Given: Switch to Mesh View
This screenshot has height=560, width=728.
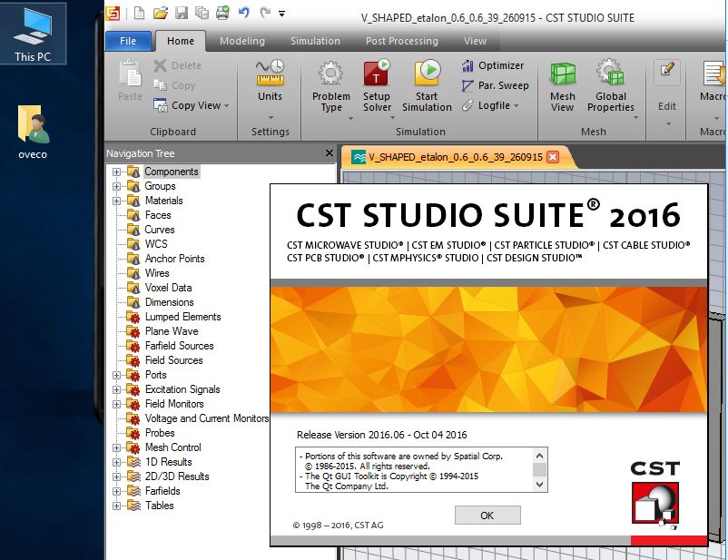Looking at the screenshot, I should pyautogui.click(x=563, y=86).
